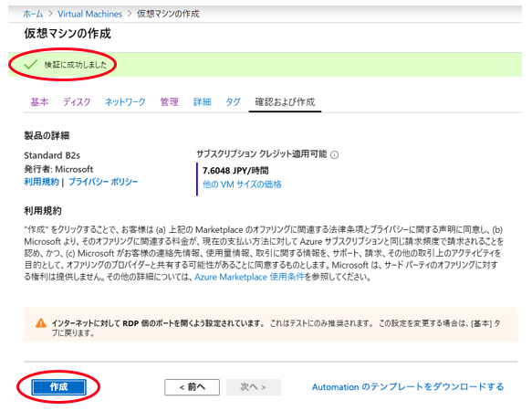Image resolution: width=532 pixels, height=411 pixels.
Task: Click the blue 作成 button
Action: (58, 387)
